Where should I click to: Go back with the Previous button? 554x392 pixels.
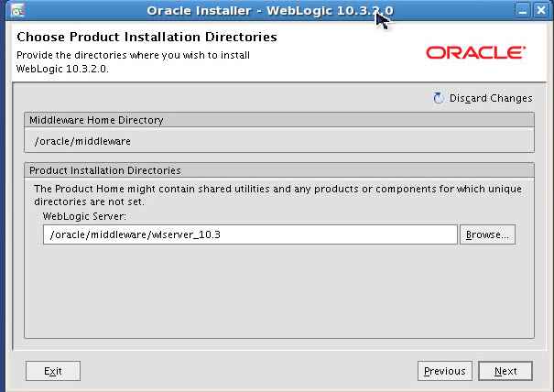pos(444,371)
